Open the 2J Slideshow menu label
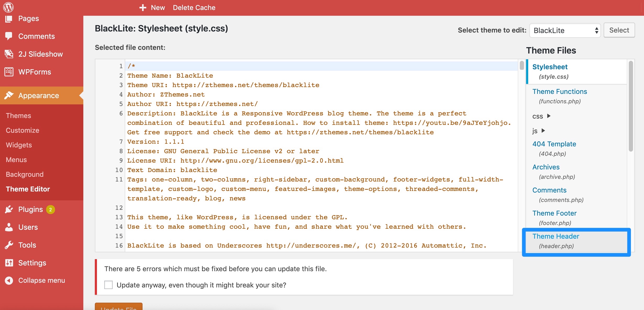Viewport: 644px width, 310px height. [x=41, y=54]
